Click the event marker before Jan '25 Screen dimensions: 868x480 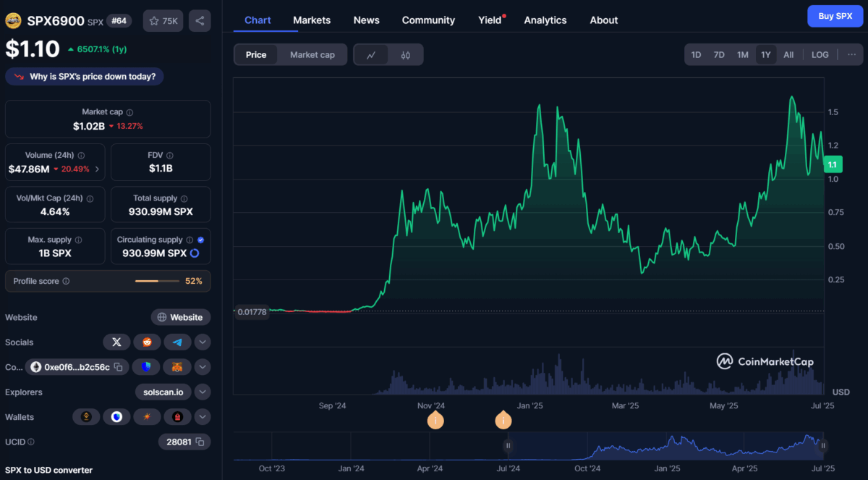tap(503, 420)
